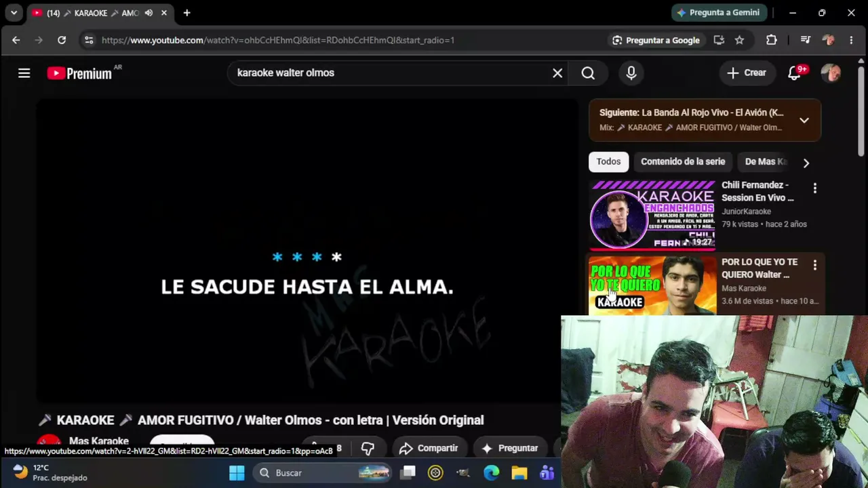The height and width of the screenshot is (488, 868).
Task: Open the weather widget showing 12°C
Action: [x=50, y=472]
